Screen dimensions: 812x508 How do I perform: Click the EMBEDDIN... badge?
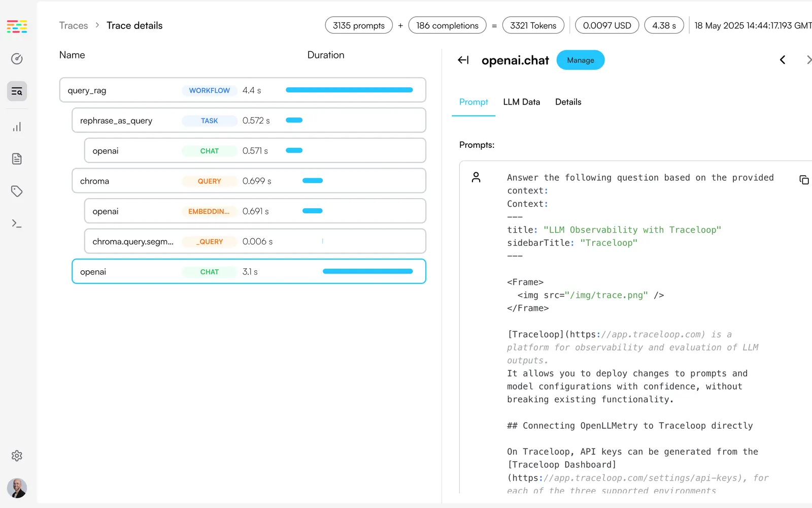point(209,211)
